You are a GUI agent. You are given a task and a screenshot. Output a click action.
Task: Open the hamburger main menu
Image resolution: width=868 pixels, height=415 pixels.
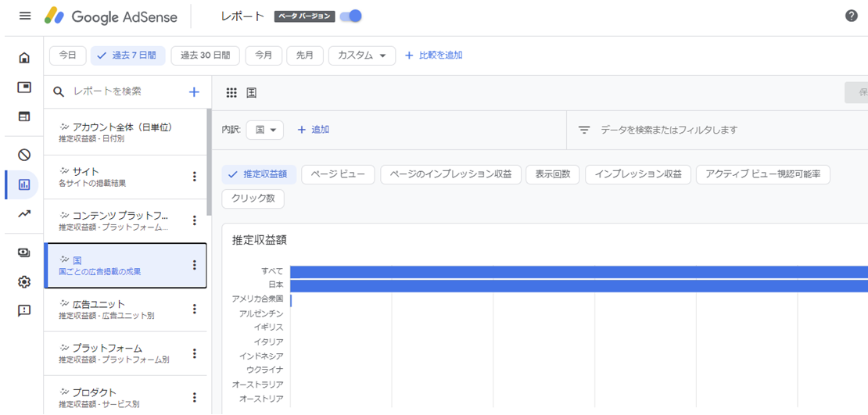pos(25,16)
